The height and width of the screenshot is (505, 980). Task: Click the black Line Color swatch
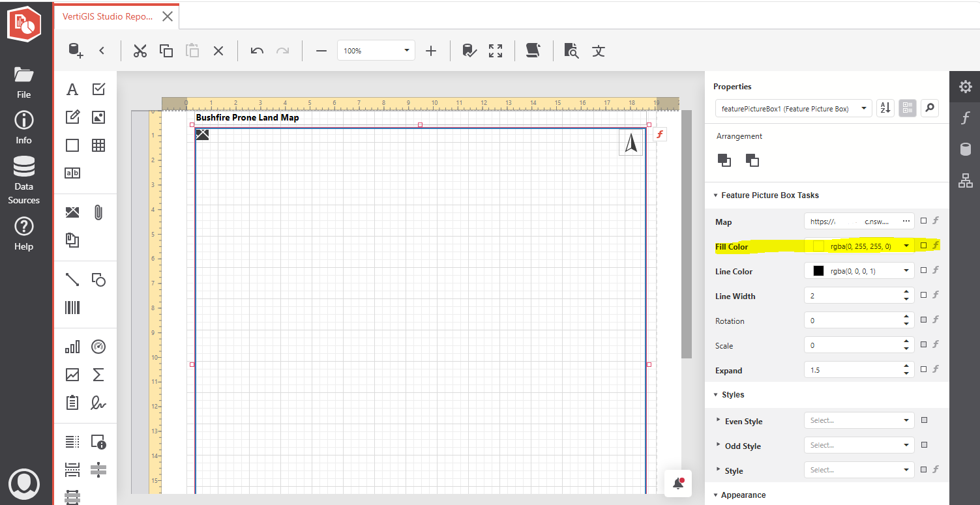point(818,270)
